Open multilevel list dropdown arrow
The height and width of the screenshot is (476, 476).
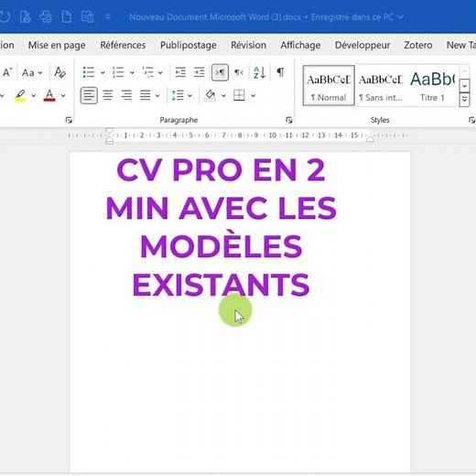click(160, 72)
